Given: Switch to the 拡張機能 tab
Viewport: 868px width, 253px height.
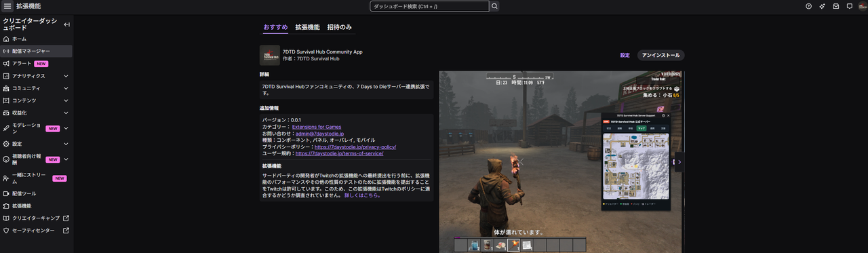Looking at the screenshot, I should click(307, 27).
